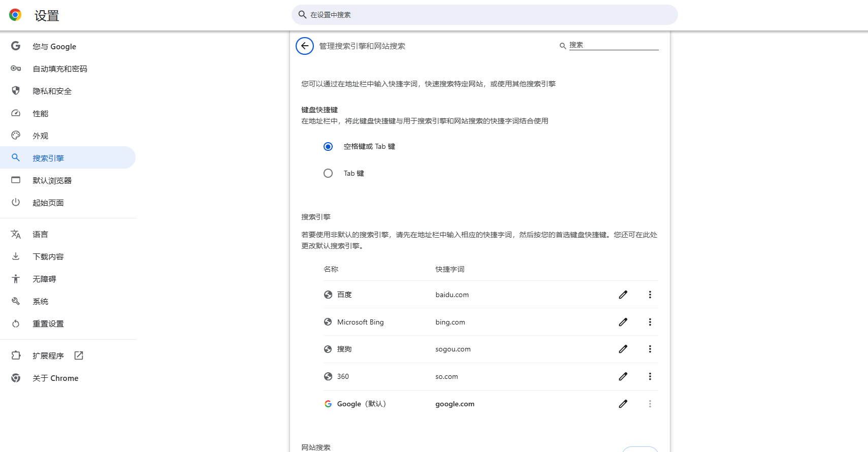Image resolution: width=868 pixels, height=452 pixels.
Task: Click the 百度 engine name
Action: (x=344, y=295)
